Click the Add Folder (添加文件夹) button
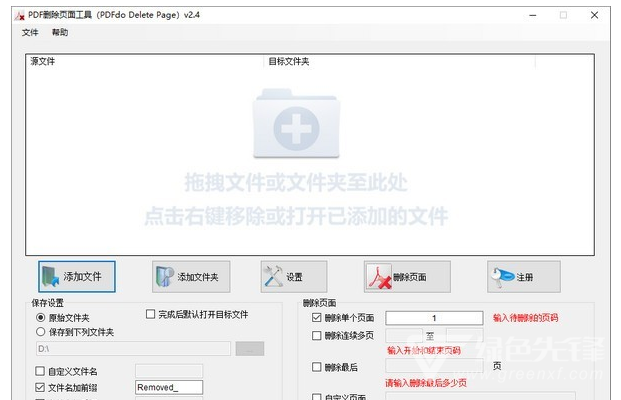 tap(192, 276)
